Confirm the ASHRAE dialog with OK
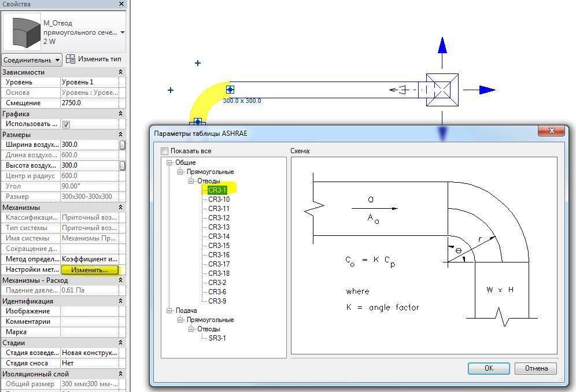 [x=489, y=368]
